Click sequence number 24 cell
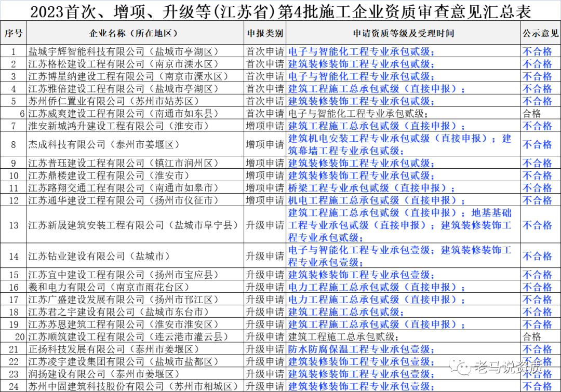 (13, 386)
